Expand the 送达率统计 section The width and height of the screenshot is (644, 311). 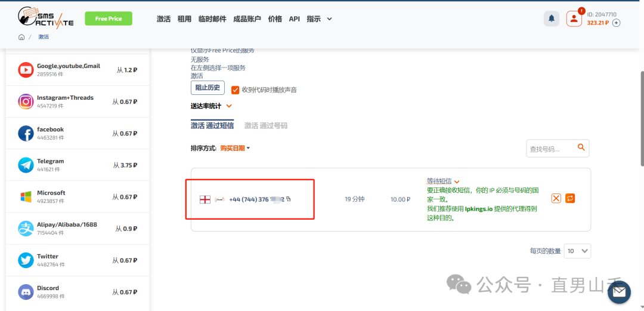coord(229,106)
